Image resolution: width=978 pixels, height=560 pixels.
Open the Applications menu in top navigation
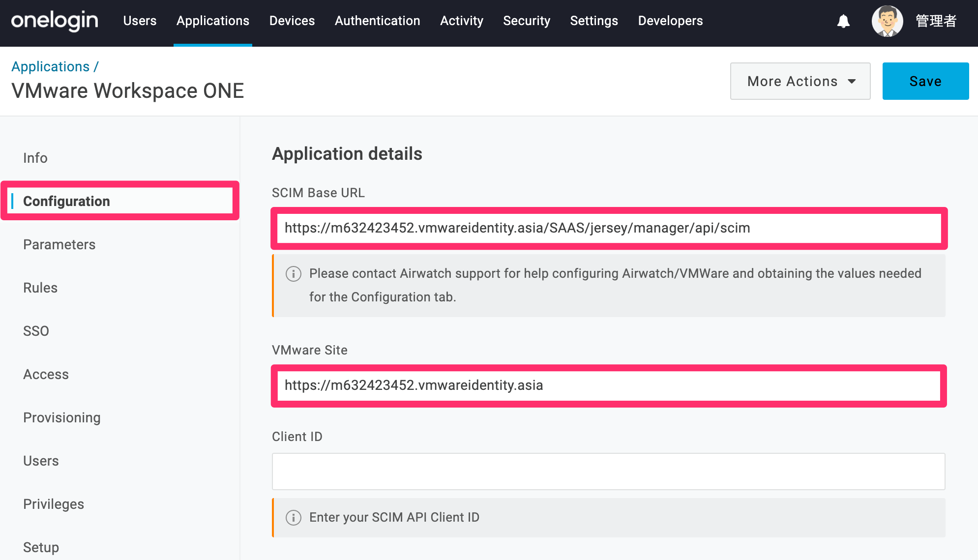point(213,21)
